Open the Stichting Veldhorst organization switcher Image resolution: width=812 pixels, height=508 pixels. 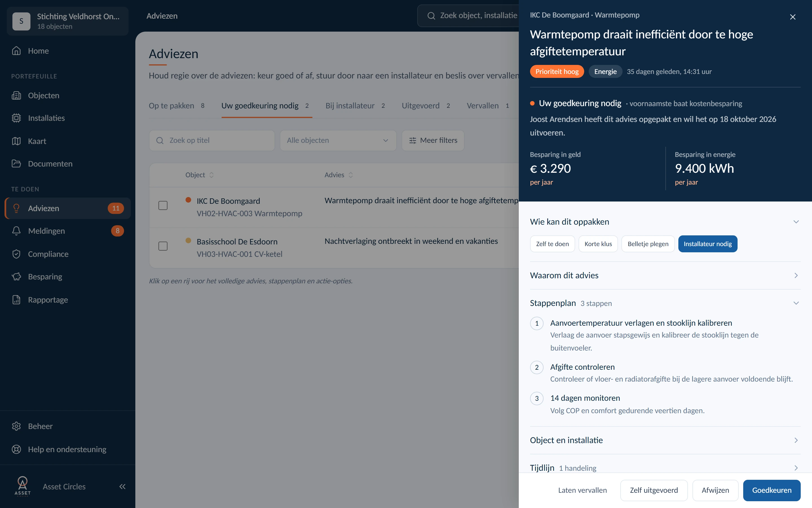[x=67, y=21]
